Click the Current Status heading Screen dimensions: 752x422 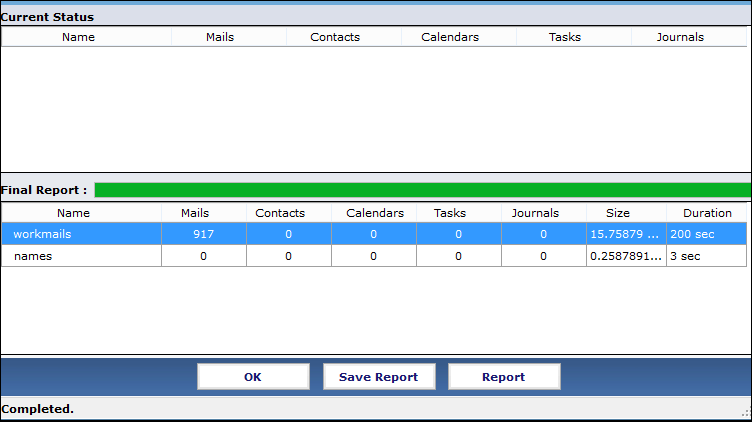coord(47,17)
